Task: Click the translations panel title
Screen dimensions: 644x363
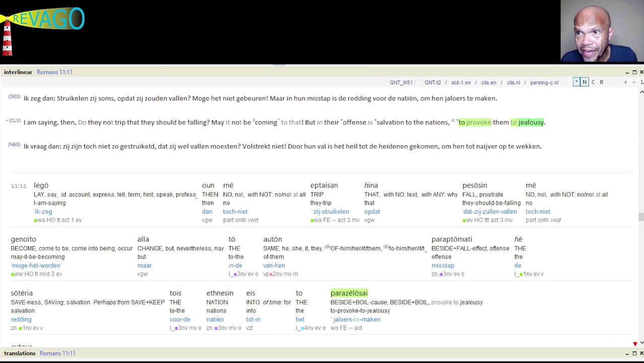Action: point(20,353)
